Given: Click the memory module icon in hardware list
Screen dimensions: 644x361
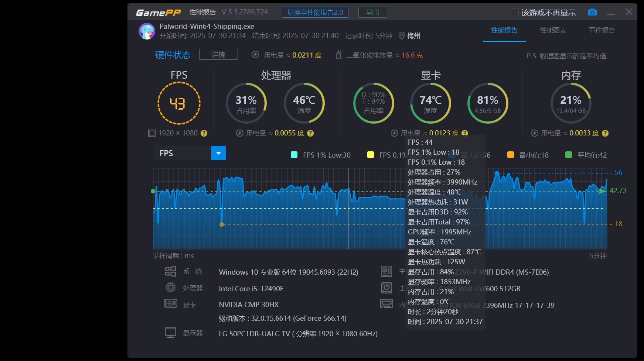Looking at the screenshot, I should pyautogui.click(x=386, y=304).
